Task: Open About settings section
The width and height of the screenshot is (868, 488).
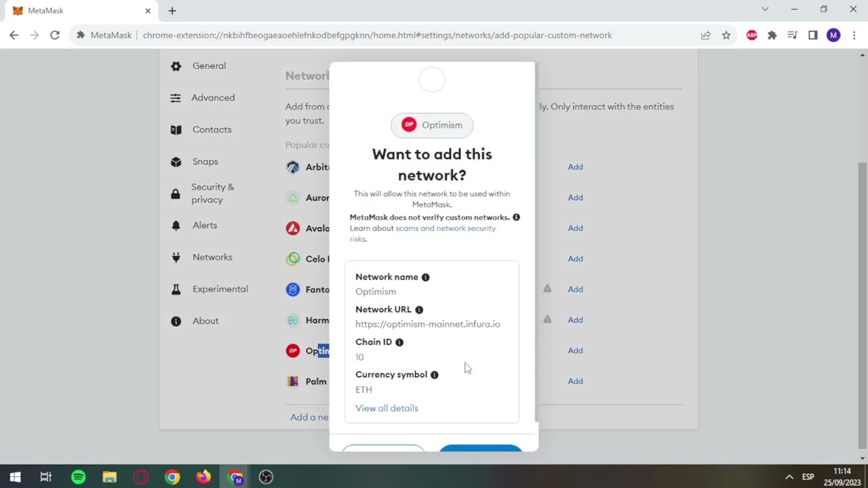Action: click(205, 321)
